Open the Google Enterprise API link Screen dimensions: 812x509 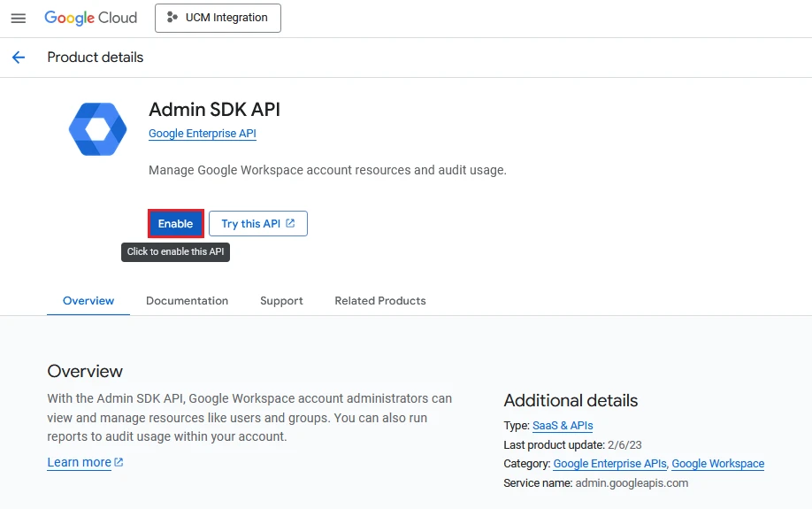[x=203, y=133]
